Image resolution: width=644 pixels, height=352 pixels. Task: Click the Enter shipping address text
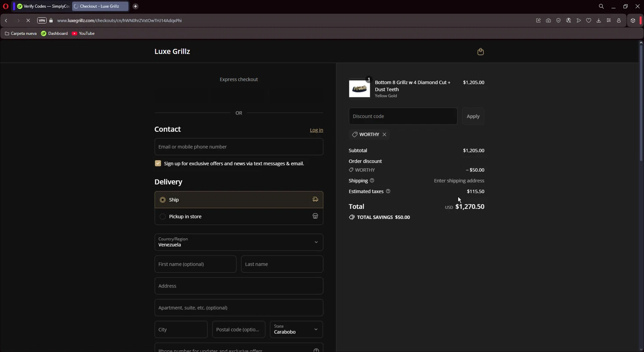459,181
